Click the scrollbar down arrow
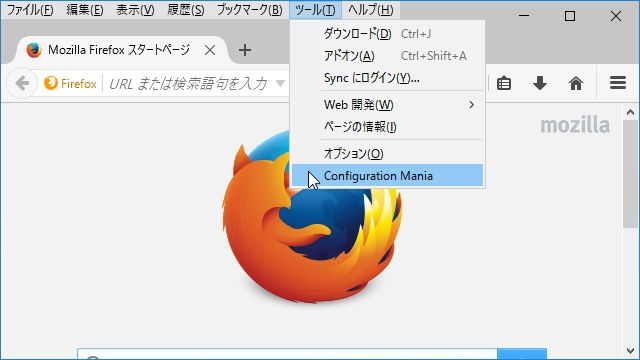Screen dimensions: 640x360 630,350
